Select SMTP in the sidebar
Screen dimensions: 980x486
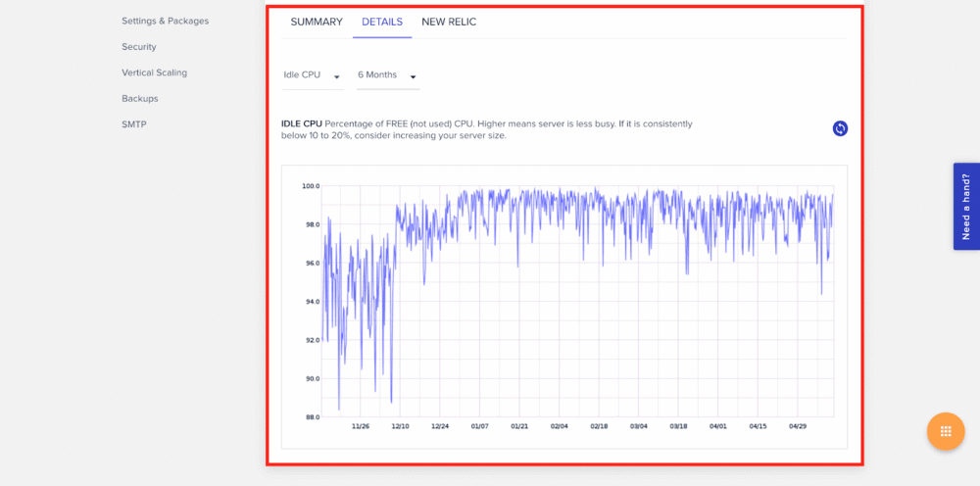point(134,124)
